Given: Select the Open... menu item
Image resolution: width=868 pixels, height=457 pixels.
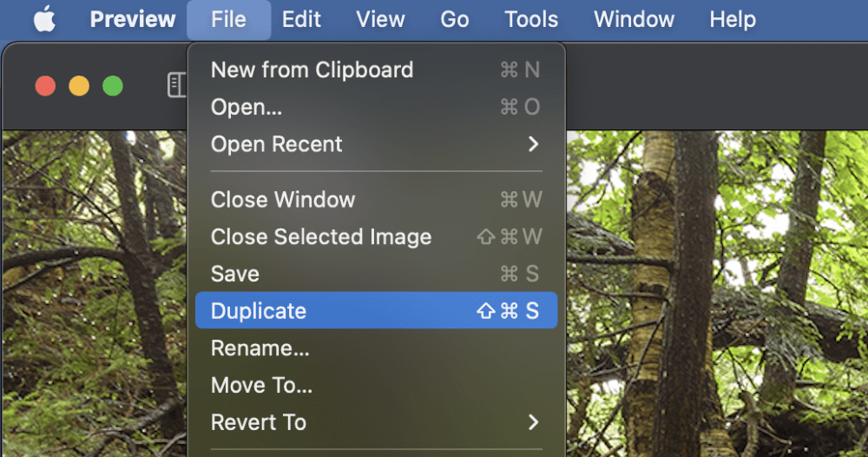Looking at the screenshot, I should coord(376,107).
